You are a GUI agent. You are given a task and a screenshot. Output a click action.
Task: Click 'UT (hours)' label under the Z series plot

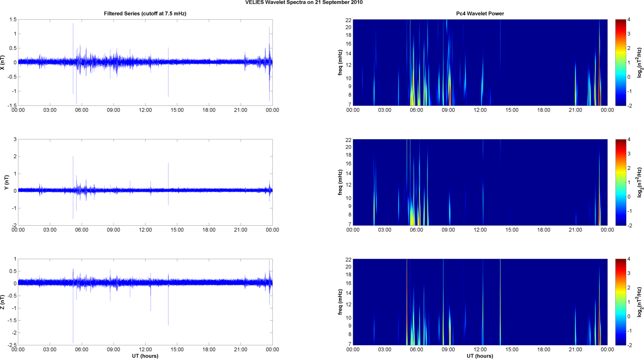click(145, 356)
